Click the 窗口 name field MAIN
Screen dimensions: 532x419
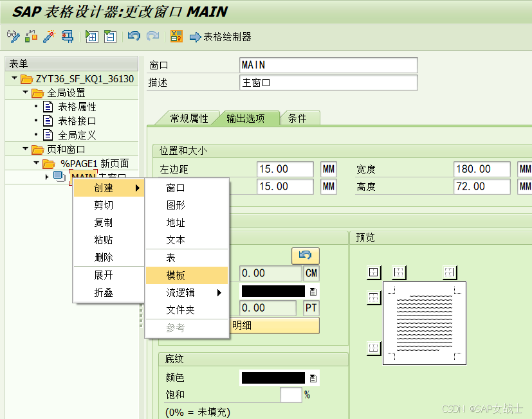[x=329, y=65]
